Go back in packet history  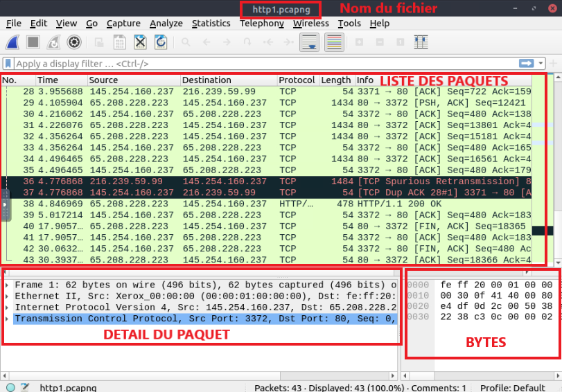207,42
